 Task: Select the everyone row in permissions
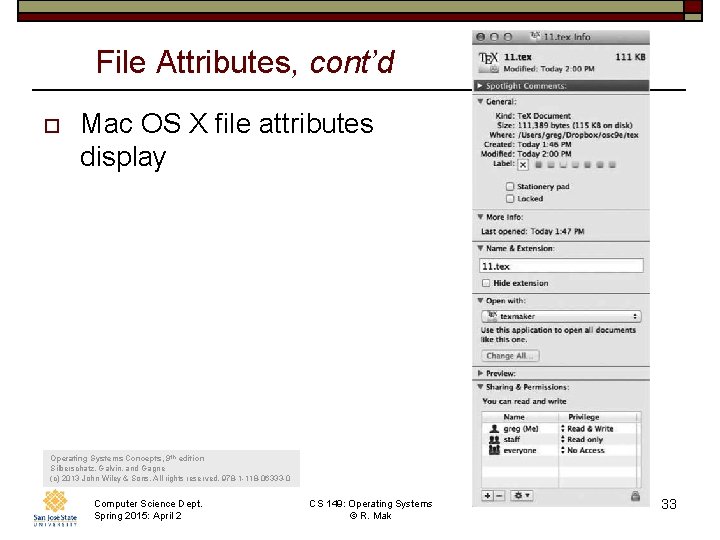pyautogui.click(x=561, y=450)
